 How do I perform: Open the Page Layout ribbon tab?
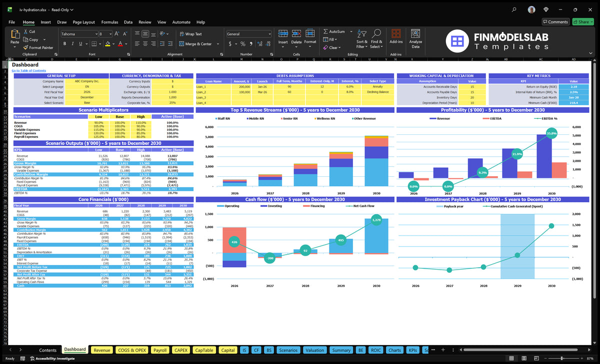click(x=83, y=22)
